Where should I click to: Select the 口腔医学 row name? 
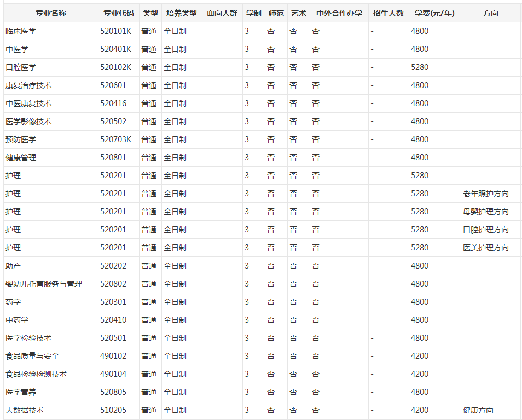pyautogui.click(x=21, y=67)
